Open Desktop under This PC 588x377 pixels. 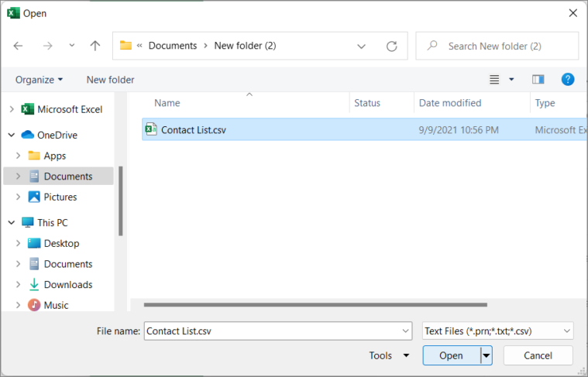[61, 243]
